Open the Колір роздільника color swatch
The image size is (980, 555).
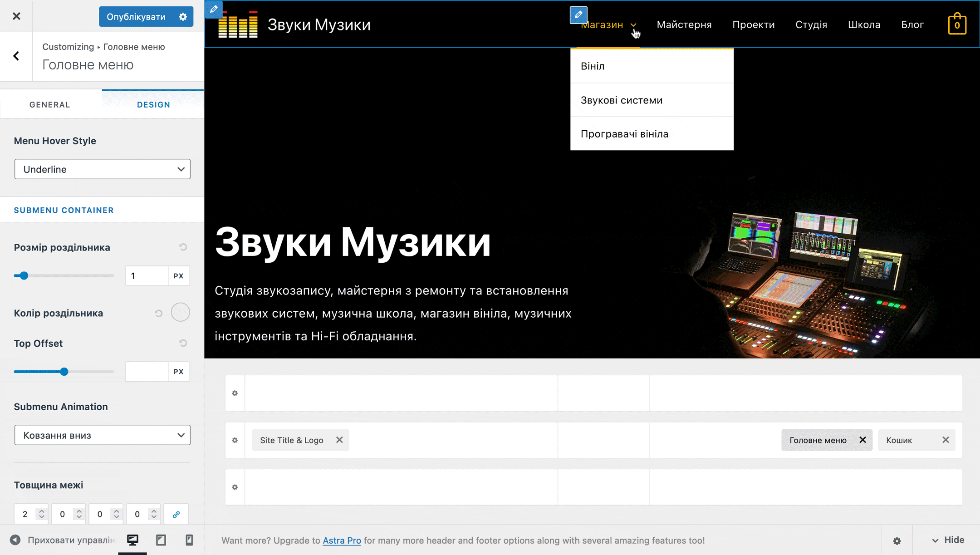(181, 312)
